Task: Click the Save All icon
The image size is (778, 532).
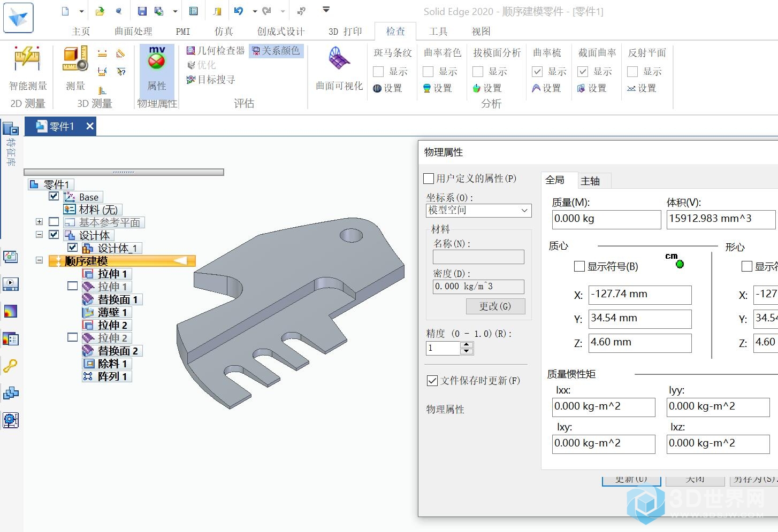Action: [x=159, y=11]
